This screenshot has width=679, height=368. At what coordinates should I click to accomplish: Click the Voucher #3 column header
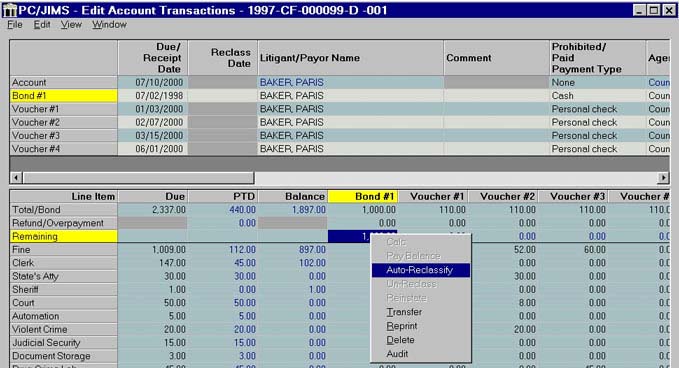pos(573,197)
